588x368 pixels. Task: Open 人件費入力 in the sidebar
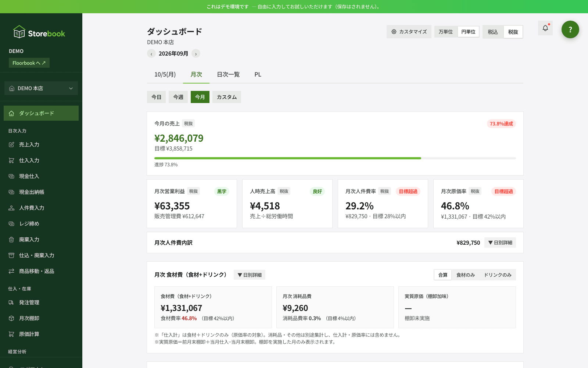[x=41, y=208]
